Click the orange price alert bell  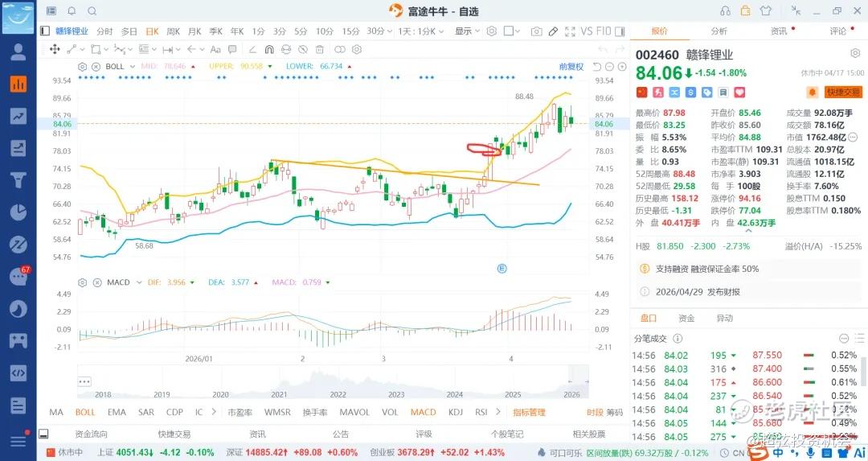point(812,93)
